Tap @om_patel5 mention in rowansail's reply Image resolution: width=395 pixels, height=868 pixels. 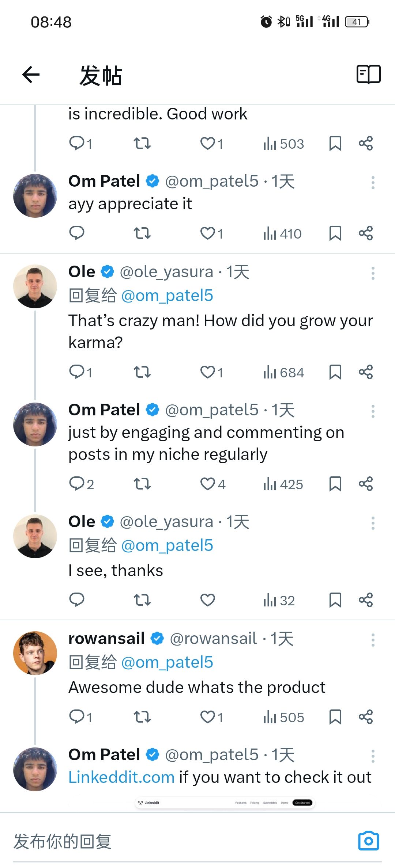[167, 662]
